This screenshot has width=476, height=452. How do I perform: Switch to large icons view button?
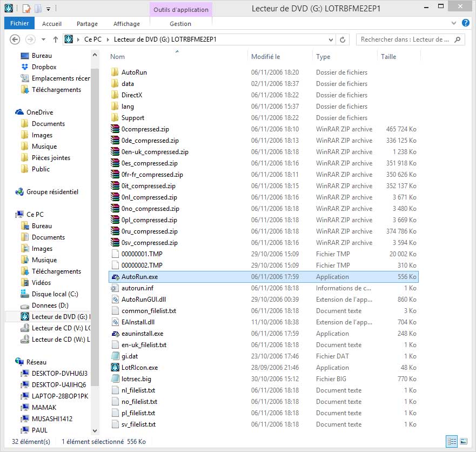[464, 441]
